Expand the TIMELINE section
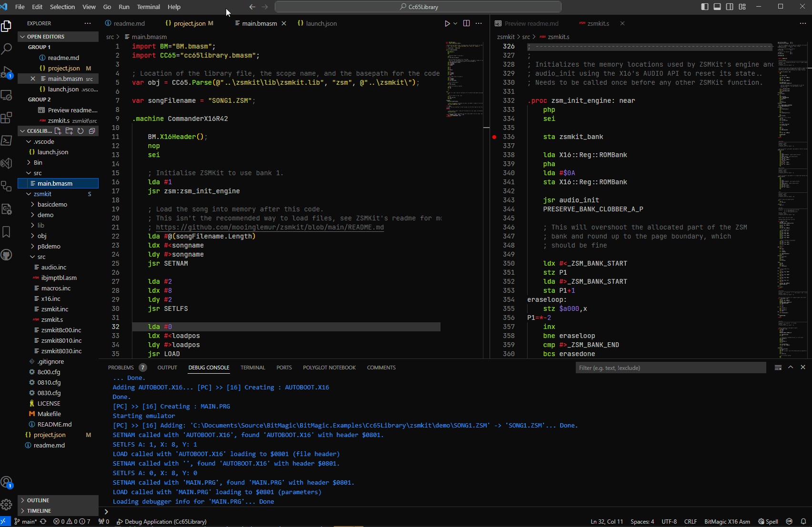Image resolution: width=812 pixels, height=527 pixels. [58, 511]
